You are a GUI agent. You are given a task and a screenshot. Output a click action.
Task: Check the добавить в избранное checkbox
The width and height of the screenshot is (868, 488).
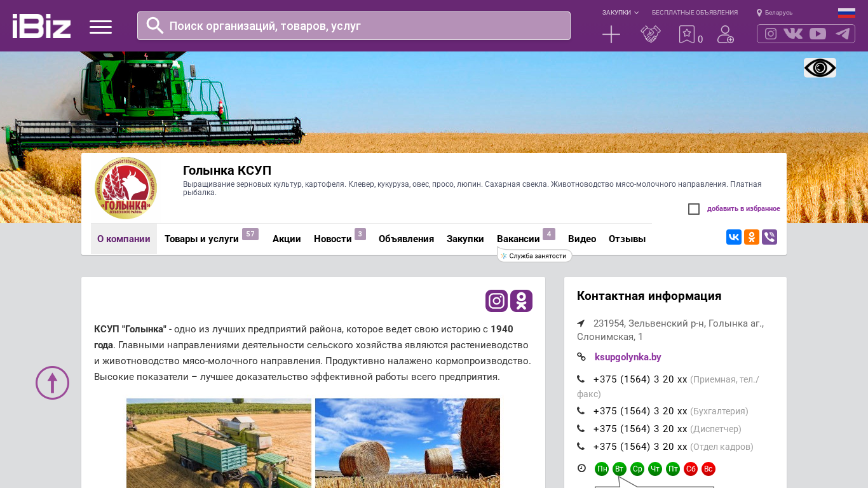[694, 209]
